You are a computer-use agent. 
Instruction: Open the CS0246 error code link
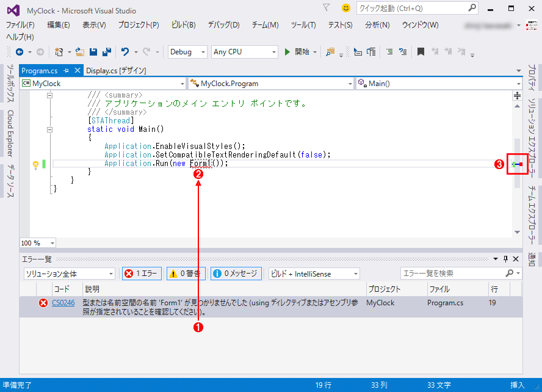[x=64, y=302]
